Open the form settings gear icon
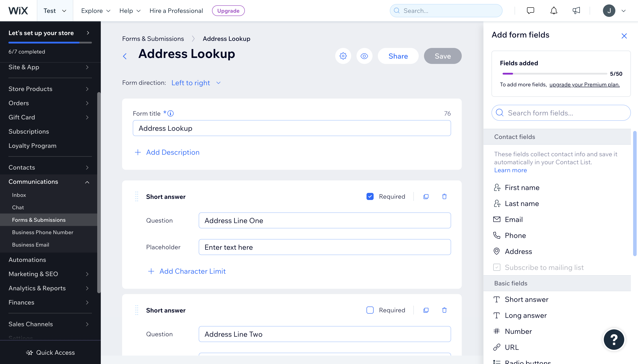 343,56
